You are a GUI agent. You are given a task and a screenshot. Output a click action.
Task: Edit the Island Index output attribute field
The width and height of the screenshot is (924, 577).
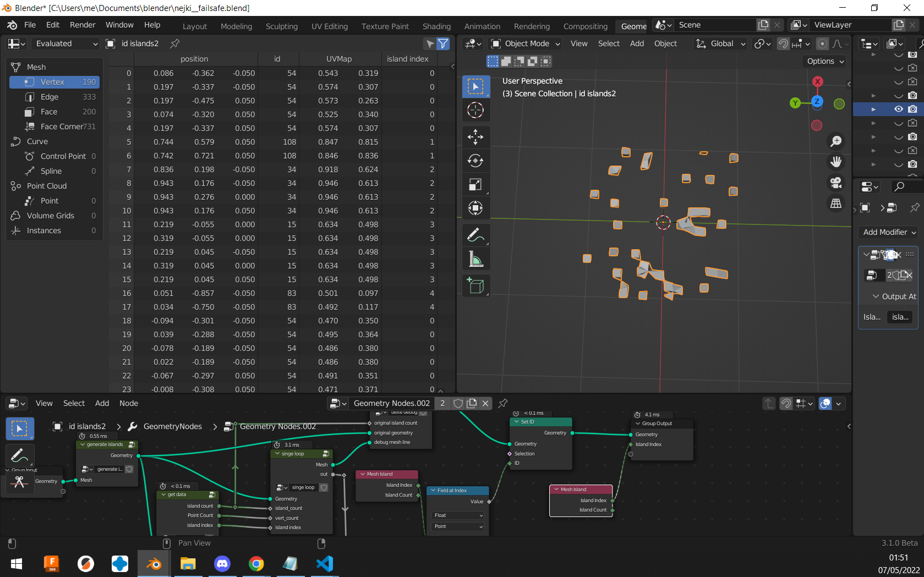click(900, 317)
